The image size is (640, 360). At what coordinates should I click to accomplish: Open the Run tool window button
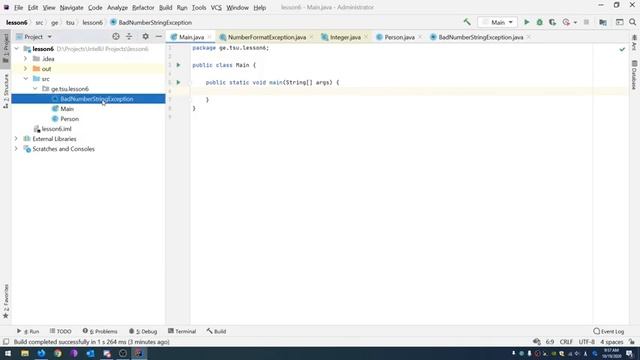click(x=28, y=331)
